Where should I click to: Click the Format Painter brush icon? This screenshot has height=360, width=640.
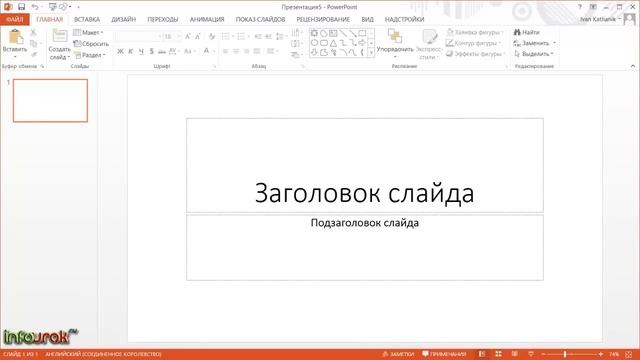tap(33, 54)
